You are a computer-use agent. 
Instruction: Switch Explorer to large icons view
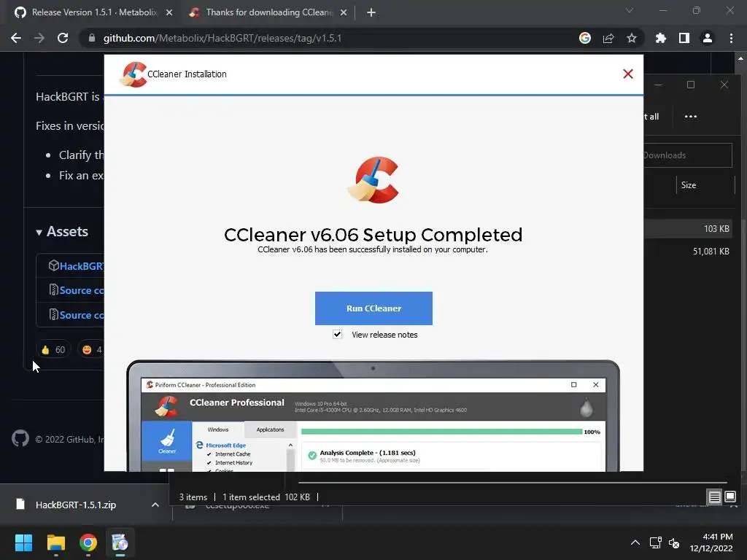730,497
